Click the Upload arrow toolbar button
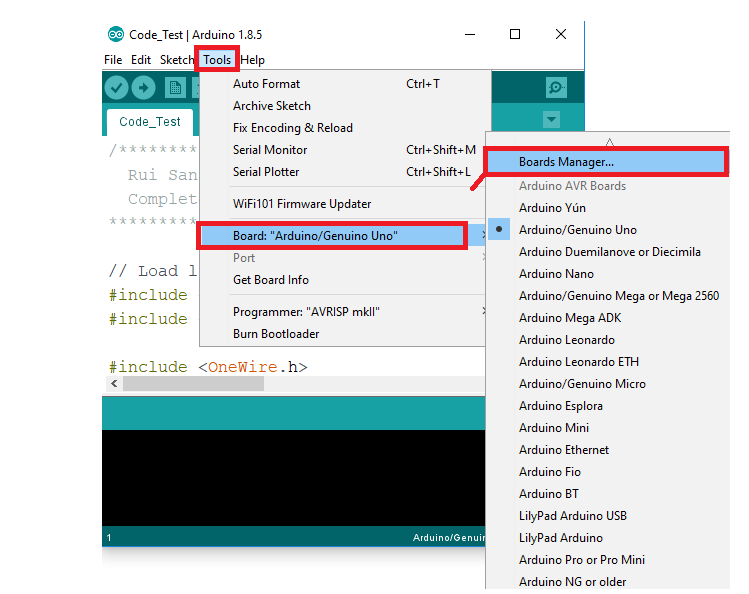This screenshot has height=594, width=749. click(x=143, y=88)
